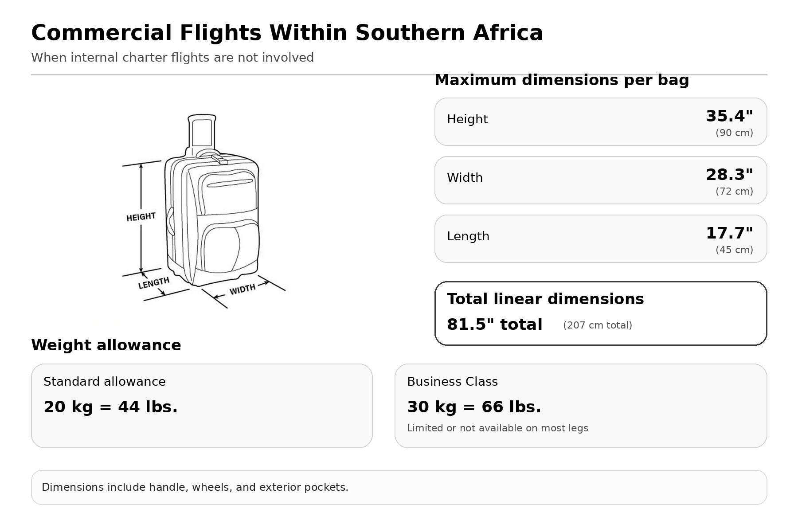This screenshot has height=532, width=798.
Task: Select the Height 35.4" dimension card
Action: tap(600, 122)
